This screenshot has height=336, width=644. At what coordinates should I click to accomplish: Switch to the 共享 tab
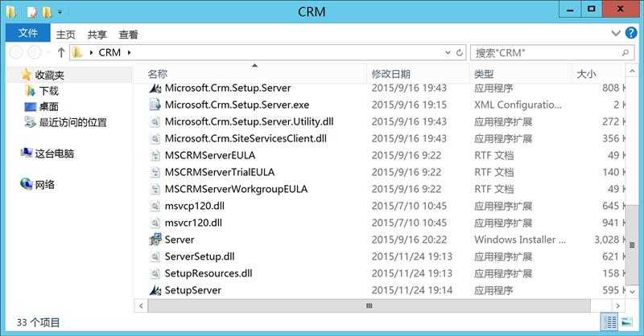pyautogui.click(x=97, y=35)
